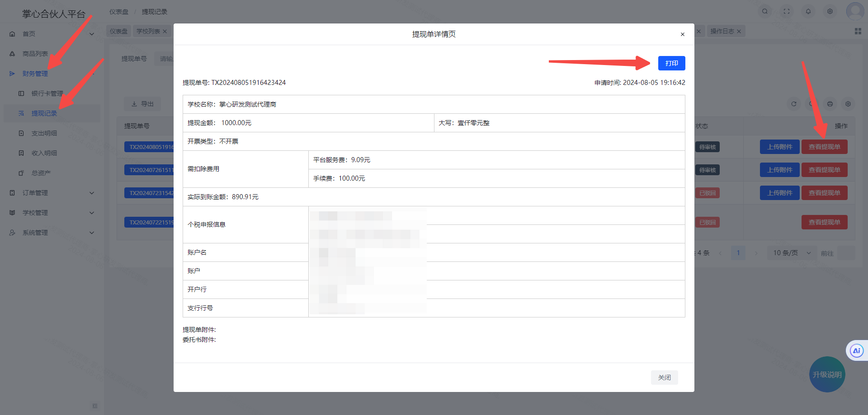Collapse the sidebar with bottom toggle icon

pos(94,406)
